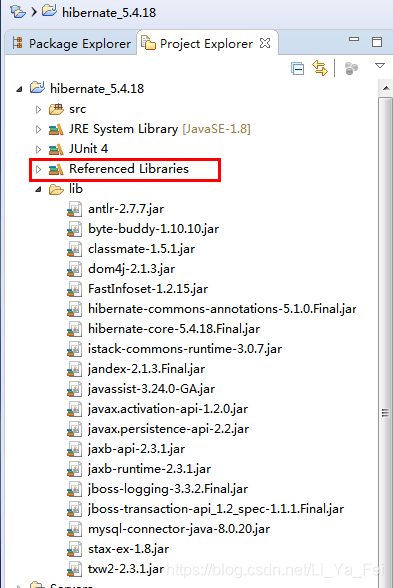Expand the JUnit 4 node
This screenshot has width=393, height=588.
(38, 149)
